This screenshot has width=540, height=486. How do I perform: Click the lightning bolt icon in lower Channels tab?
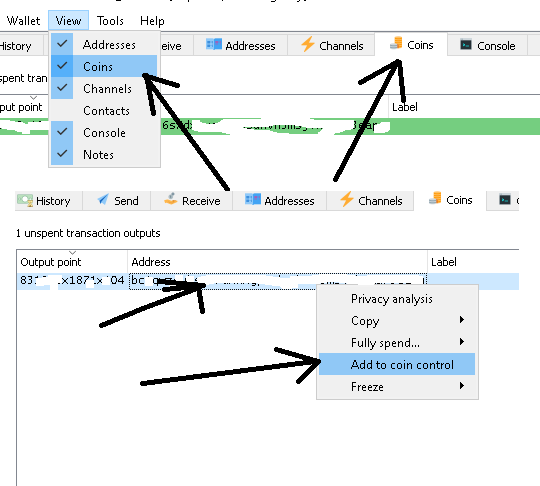click(x=346, y=199)
